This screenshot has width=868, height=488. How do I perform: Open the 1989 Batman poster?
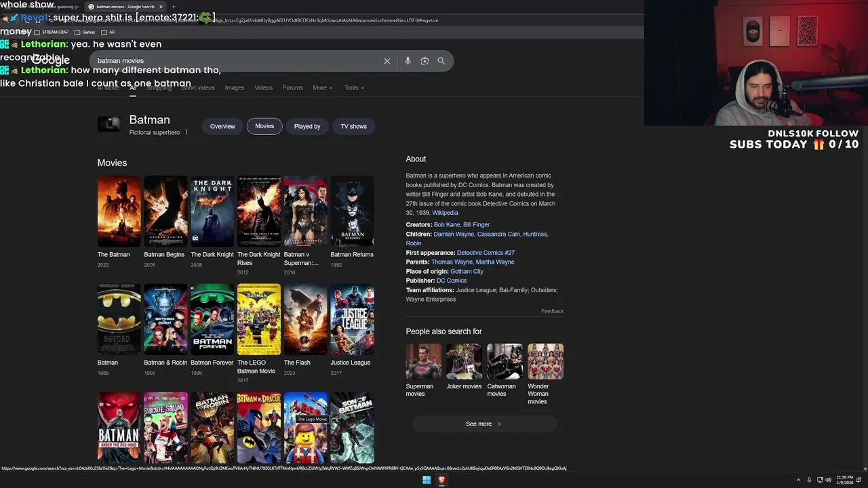(x=119, y=319)
